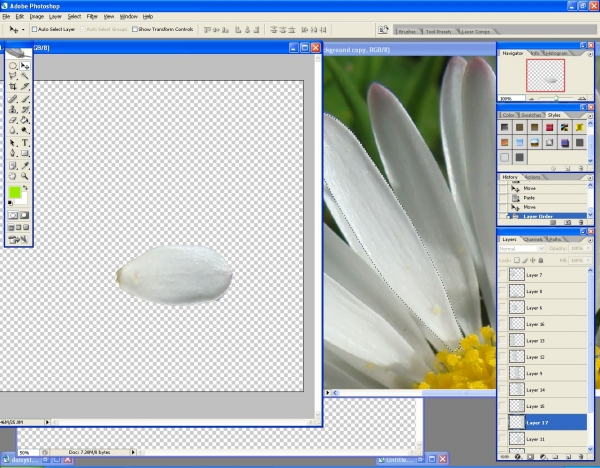
Task: Select the Eyedropper tool
Action: [x=25, y=165]
